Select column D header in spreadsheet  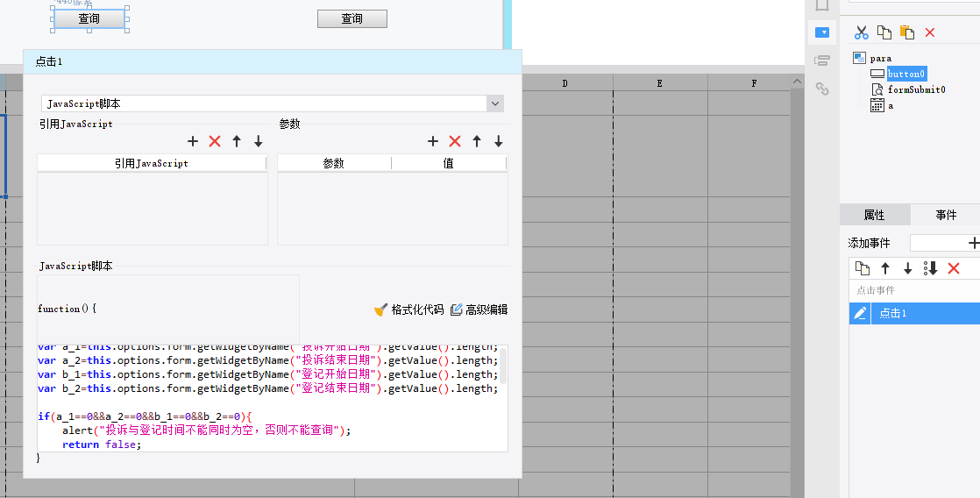[565, 83]
